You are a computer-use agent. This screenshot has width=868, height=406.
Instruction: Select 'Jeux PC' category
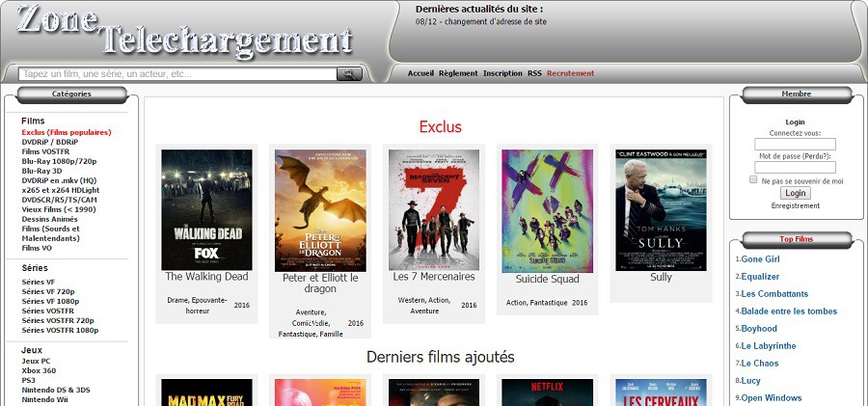[36, 361]
